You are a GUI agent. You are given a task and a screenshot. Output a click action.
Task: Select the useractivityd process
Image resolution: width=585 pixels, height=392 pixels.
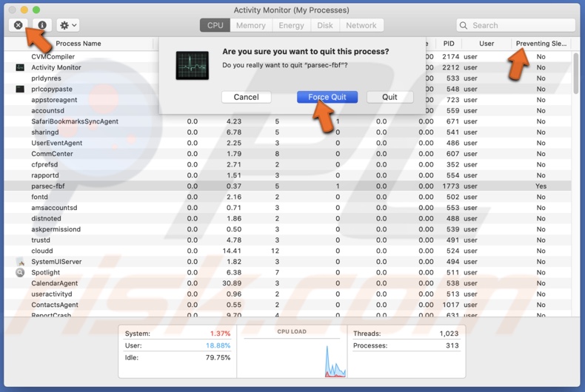[x=52, y=294]
